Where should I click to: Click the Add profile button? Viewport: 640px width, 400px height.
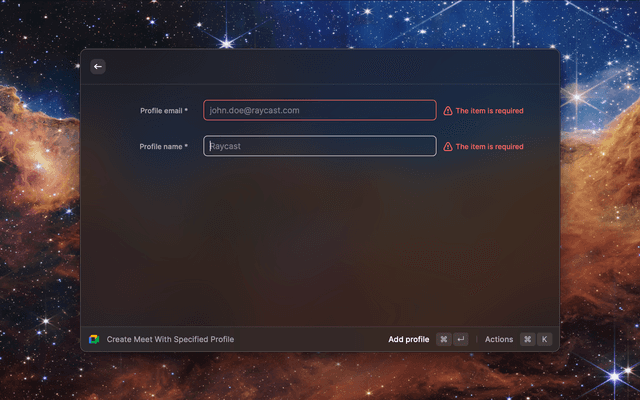click(x=409, y=339)
